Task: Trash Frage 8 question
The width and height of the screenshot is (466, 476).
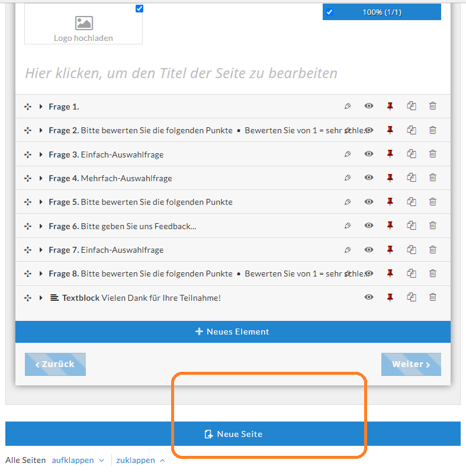Action: 433,273
